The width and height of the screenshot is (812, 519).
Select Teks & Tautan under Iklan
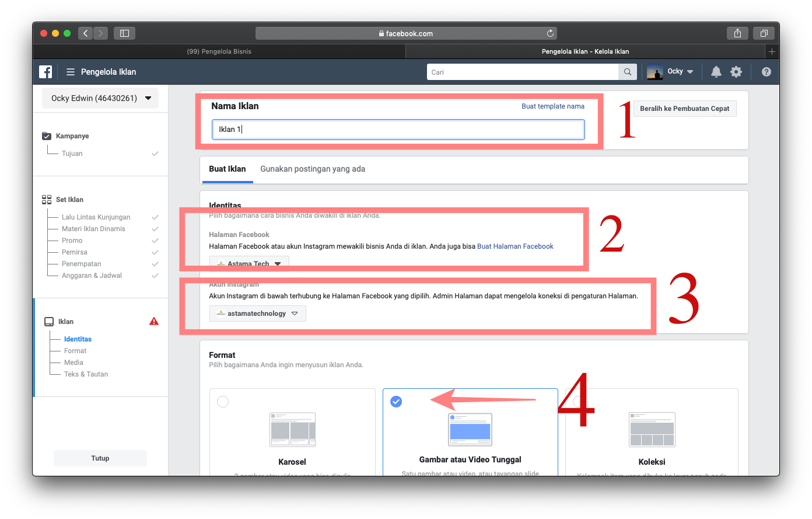click(x=86, y=374)
